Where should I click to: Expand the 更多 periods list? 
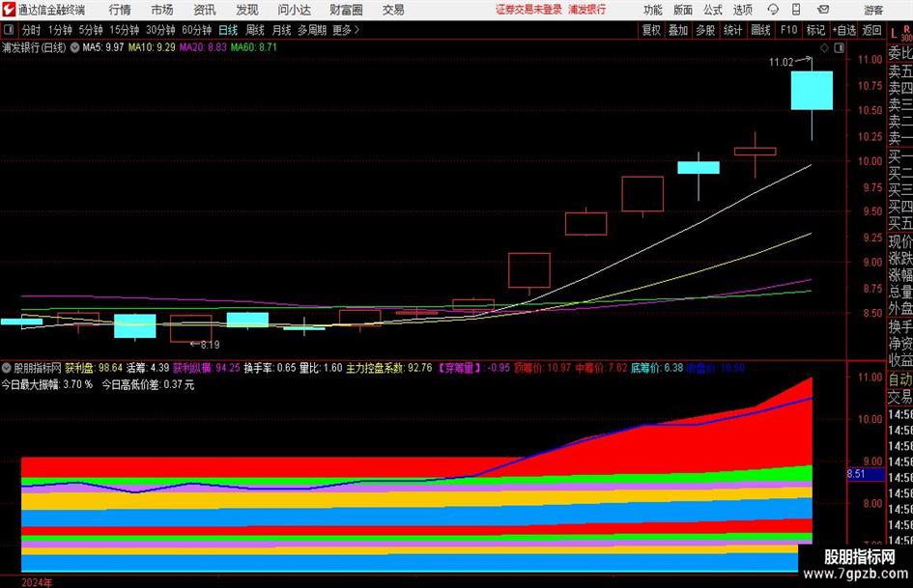pyautogui.click(x=347, y=30)
